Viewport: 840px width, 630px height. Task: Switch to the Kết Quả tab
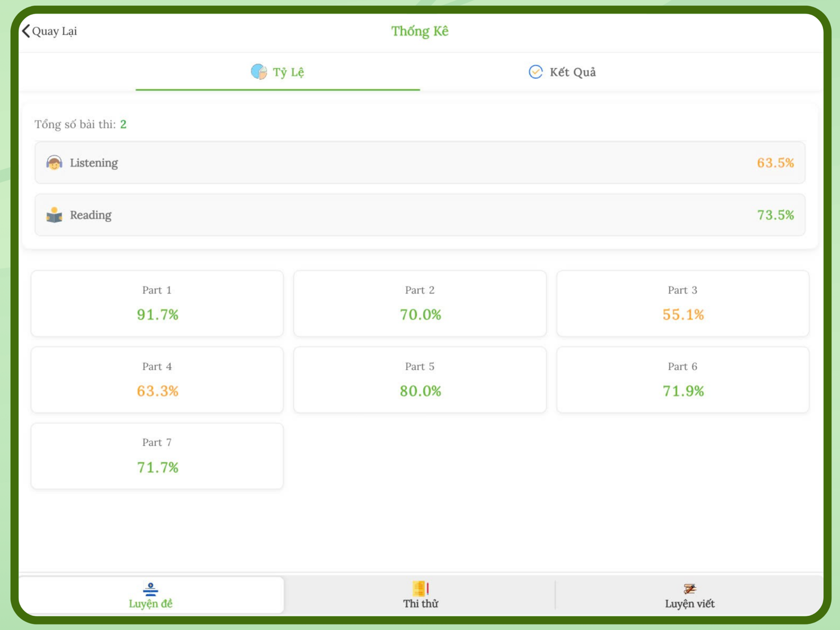tap(562, 72)
